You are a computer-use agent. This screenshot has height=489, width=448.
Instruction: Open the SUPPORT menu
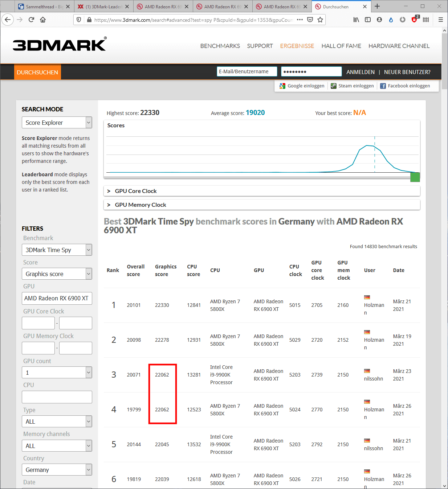click(x=260, y=46)
